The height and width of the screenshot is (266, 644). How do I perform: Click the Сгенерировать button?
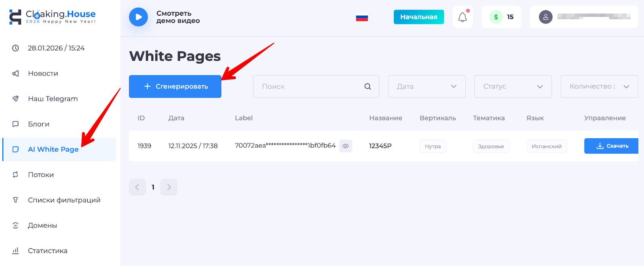[175, 86]
